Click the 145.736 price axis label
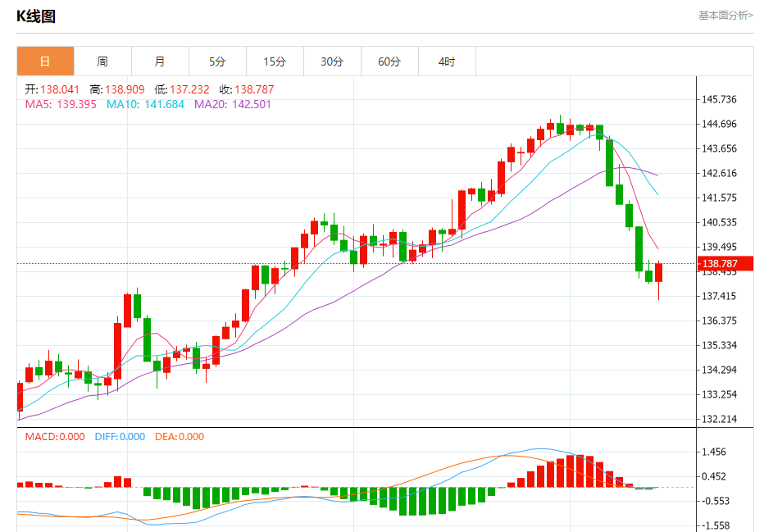The width and height of the screenshot is (764, 532). click(x=719, y=99)
